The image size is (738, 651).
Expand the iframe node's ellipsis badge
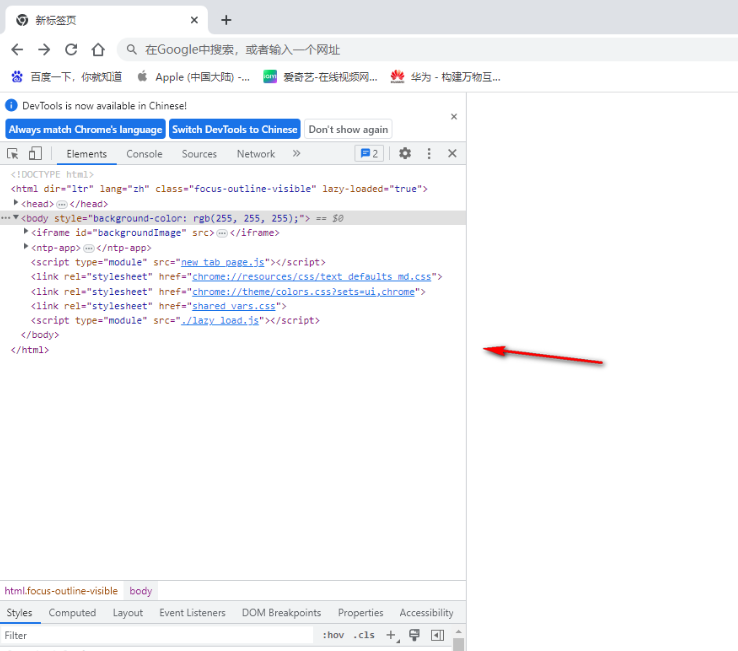coord(222,233)
